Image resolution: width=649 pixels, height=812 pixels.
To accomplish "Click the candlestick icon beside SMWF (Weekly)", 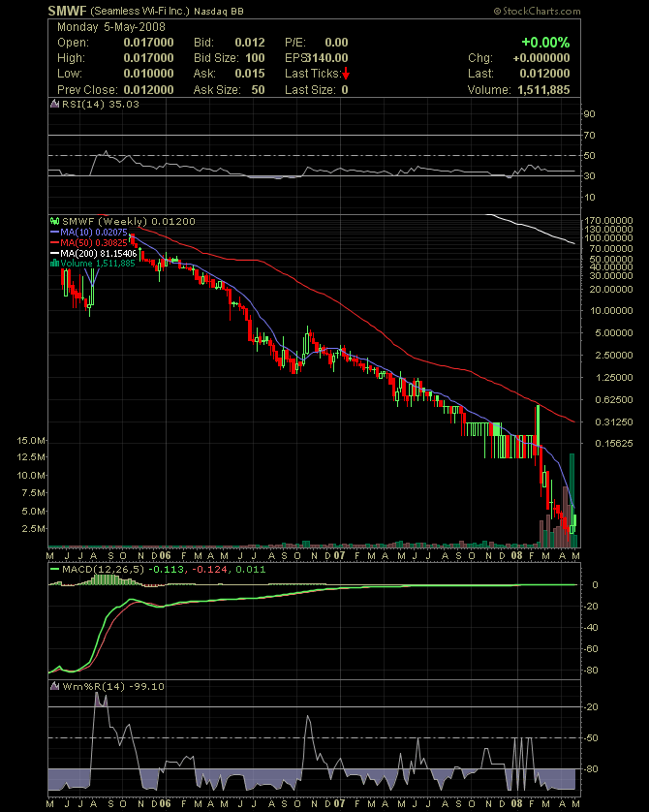I will [x=54, y=221].
